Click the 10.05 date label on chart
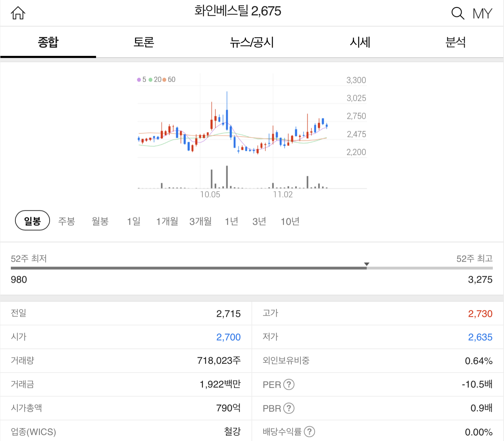504x441 pixels. click(210, 195)
